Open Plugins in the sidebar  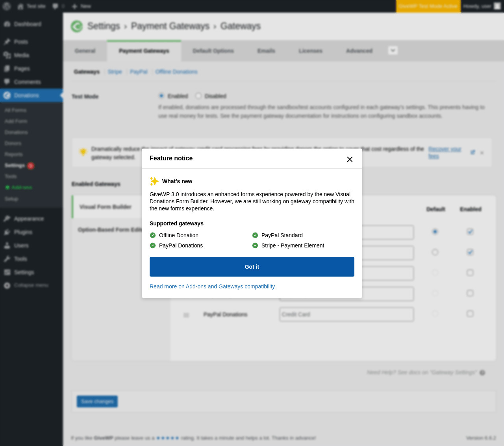pyautogui.click(x=23, y=232)
